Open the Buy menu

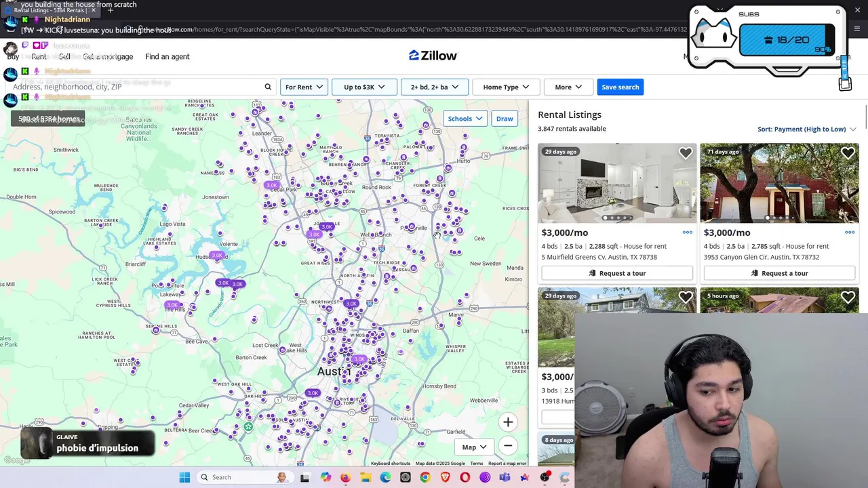point(13,56)
